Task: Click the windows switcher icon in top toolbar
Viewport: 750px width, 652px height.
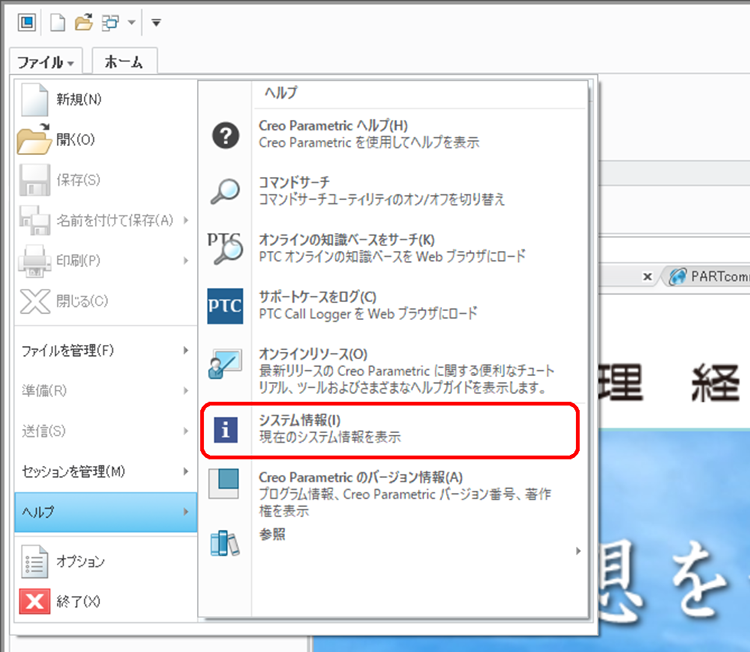Action: [110, 22]
